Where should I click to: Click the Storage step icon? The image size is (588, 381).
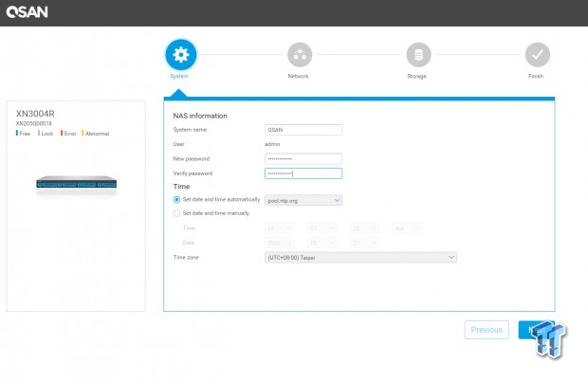coord(417,54)
